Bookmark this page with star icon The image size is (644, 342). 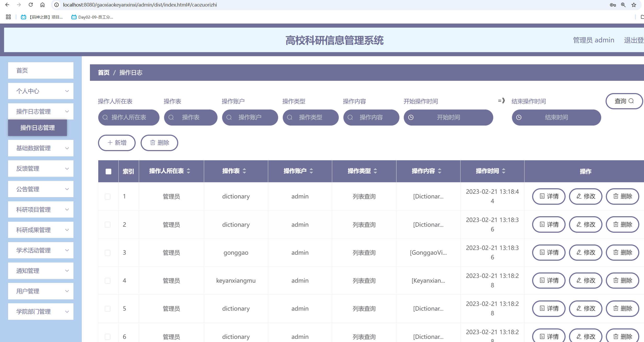634,5
